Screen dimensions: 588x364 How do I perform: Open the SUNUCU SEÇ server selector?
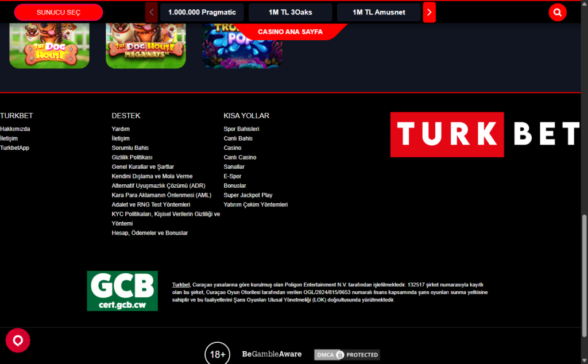tap(58, 11)
